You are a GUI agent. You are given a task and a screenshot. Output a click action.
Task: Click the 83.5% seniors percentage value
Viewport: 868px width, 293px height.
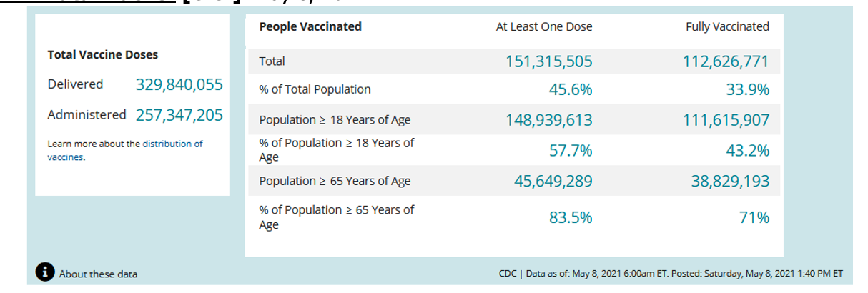[x=571, y=217]
